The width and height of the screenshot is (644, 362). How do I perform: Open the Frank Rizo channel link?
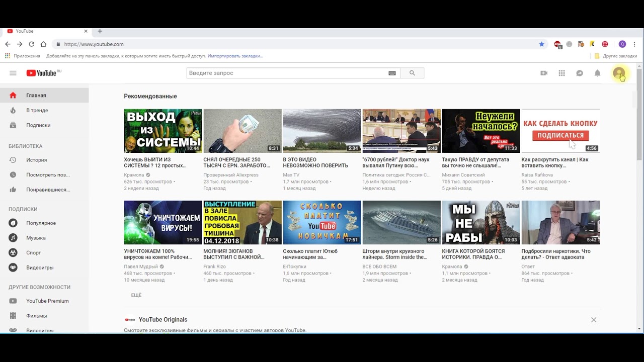(215, 266)
